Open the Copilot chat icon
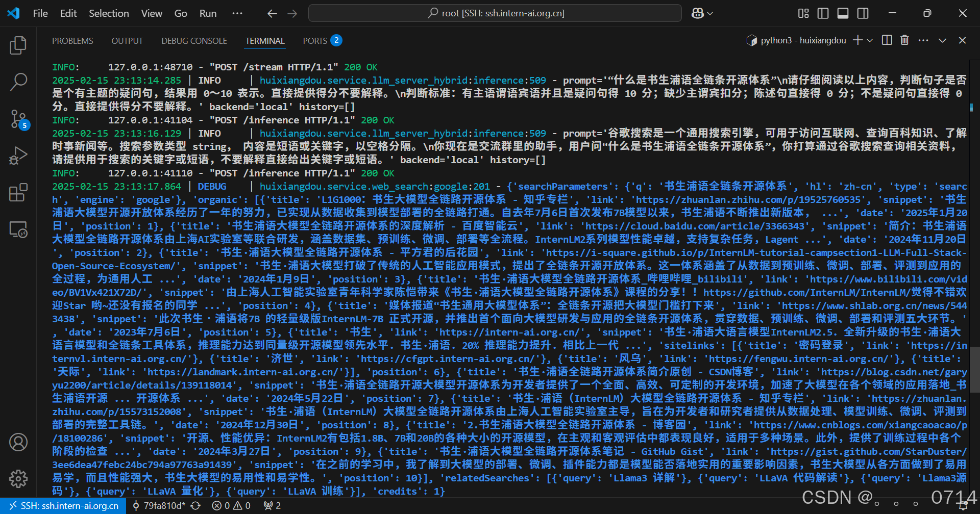980x514 pixels. point(698,14)
